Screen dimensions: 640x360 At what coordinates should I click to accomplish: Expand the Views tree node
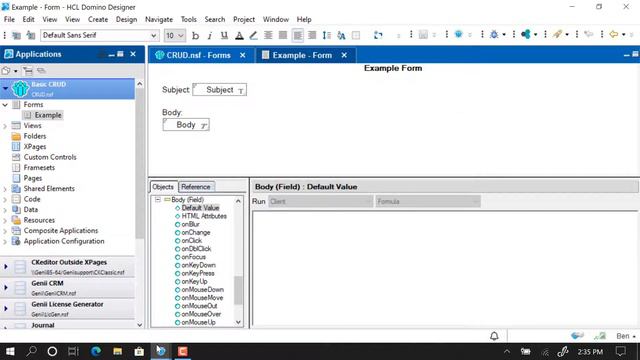[x=5, y=126]
